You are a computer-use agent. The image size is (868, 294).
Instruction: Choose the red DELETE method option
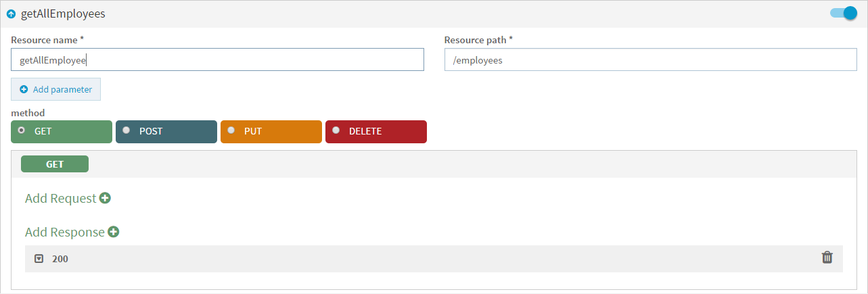click(376, 132)
